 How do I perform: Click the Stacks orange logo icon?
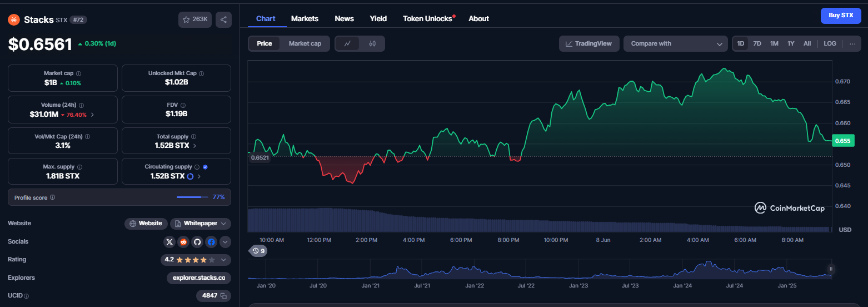pyautogui.click(x=13, y=19)
